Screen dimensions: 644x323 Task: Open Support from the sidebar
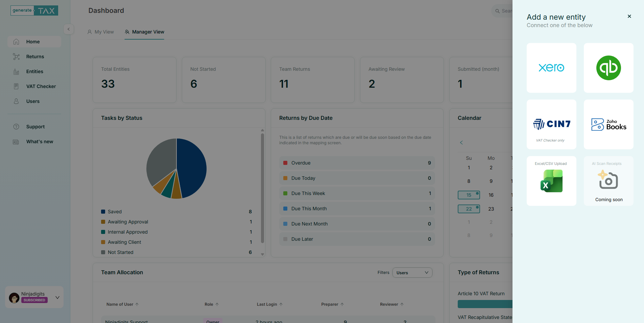(x=35, y=127)
